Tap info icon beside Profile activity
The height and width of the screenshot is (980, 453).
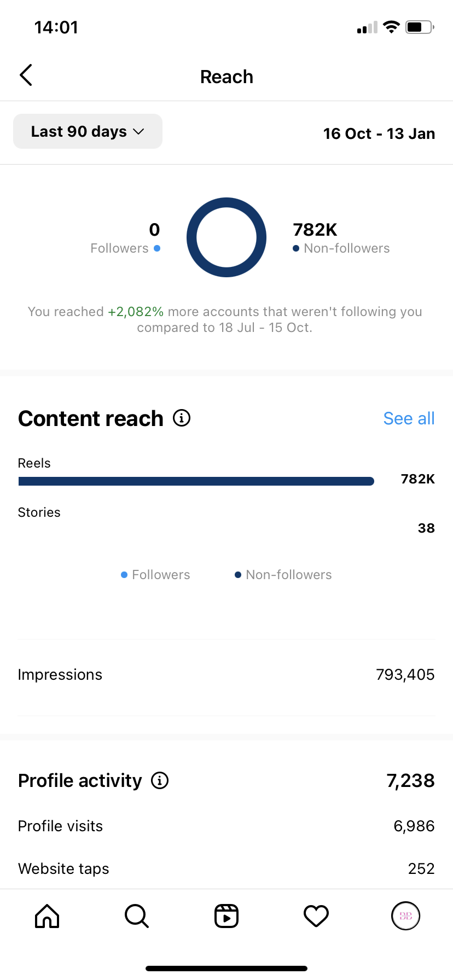click(x=160, y=780)
